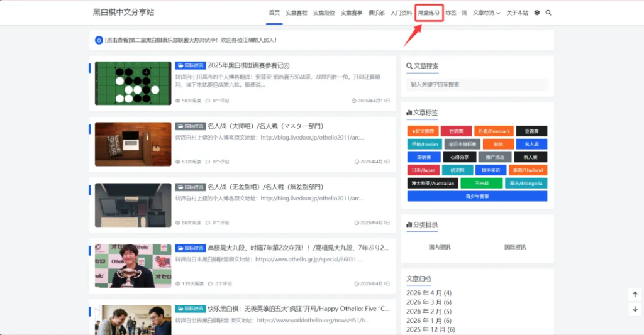This screenshot has width=644, height=335.
Task: Select the 澳大利亚/Australian tag
Action: pyautogui.click(x=433, y=183)
